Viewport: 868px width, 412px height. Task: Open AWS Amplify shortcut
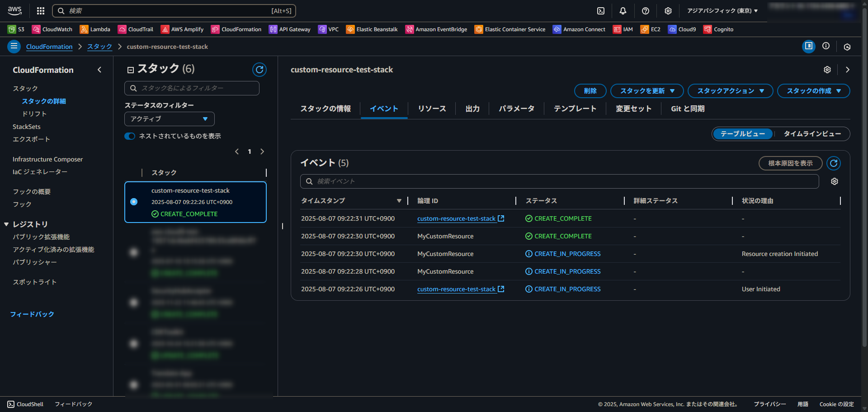[x=182, y=29]
